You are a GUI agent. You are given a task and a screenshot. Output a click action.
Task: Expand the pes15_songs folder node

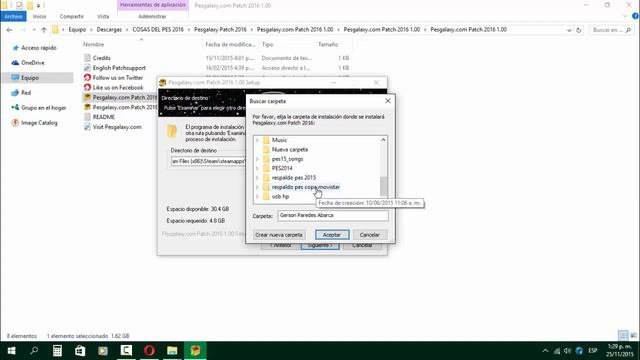pyautogui.click(x=257, y=159)
